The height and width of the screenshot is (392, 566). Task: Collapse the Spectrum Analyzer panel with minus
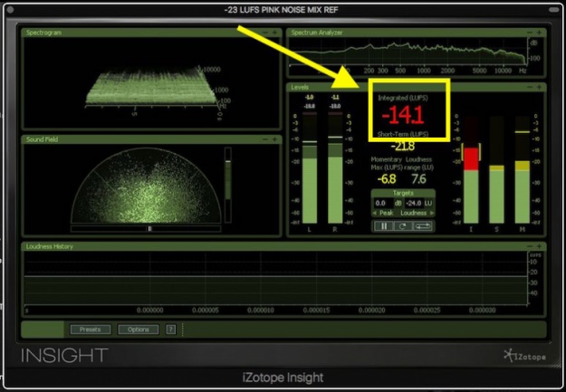[x=530, y=33]
